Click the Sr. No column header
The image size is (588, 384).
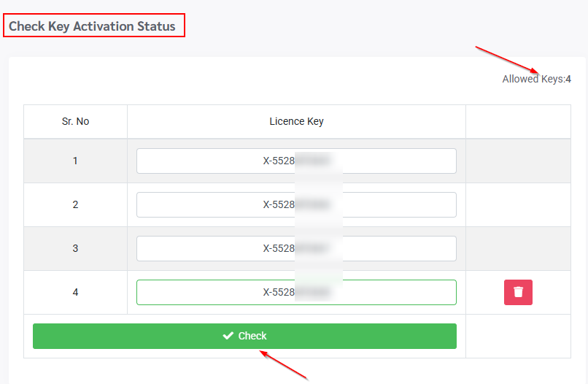pos(76,121)
